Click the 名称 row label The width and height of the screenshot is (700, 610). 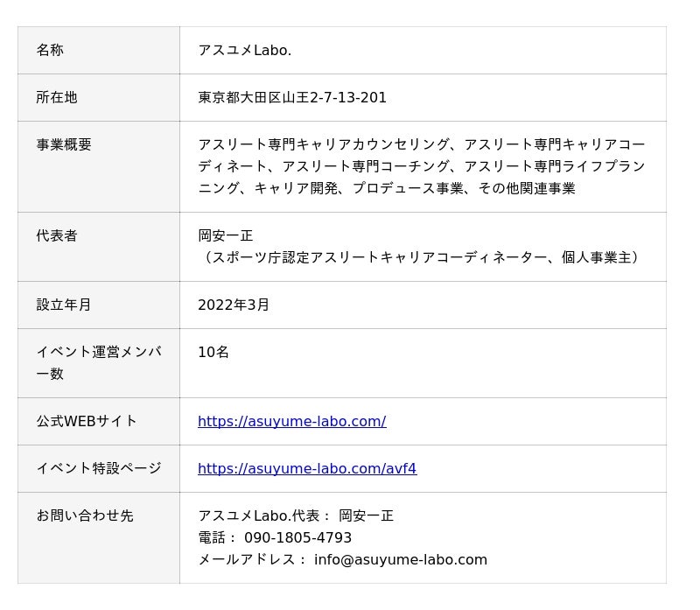click(50, 50)
